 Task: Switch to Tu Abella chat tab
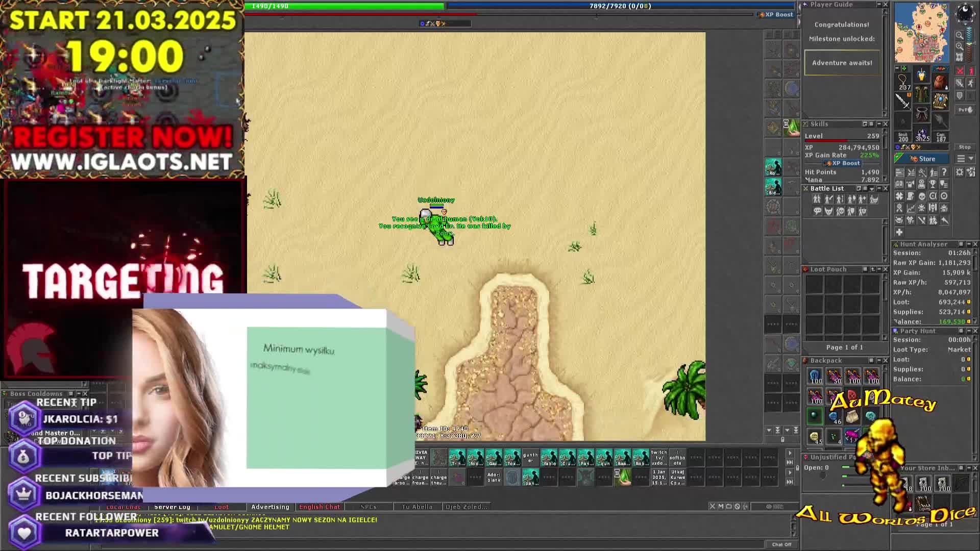click(x=417, y=507)
